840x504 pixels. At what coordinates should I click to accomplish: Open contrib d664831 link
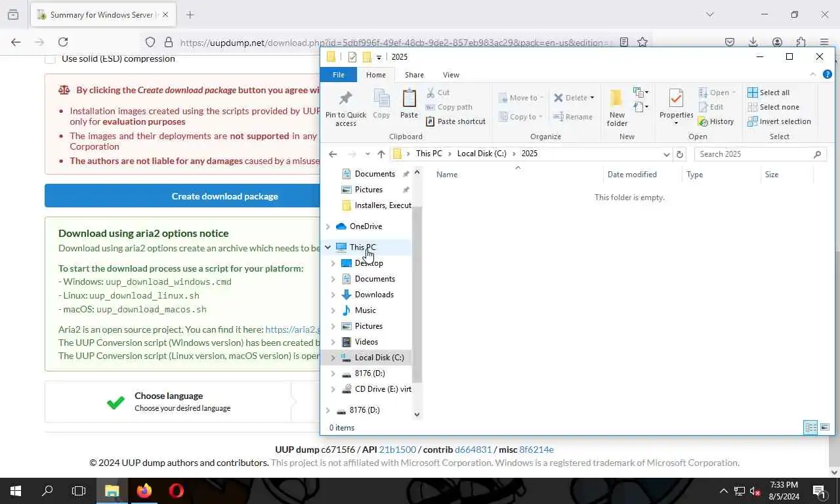(x=473, y=450)
